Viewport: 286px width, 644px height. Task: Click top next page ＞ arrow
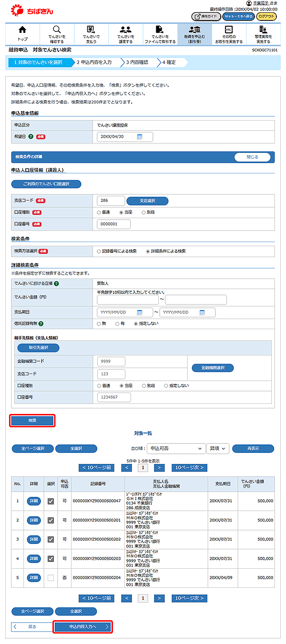[x=159, y=468]
